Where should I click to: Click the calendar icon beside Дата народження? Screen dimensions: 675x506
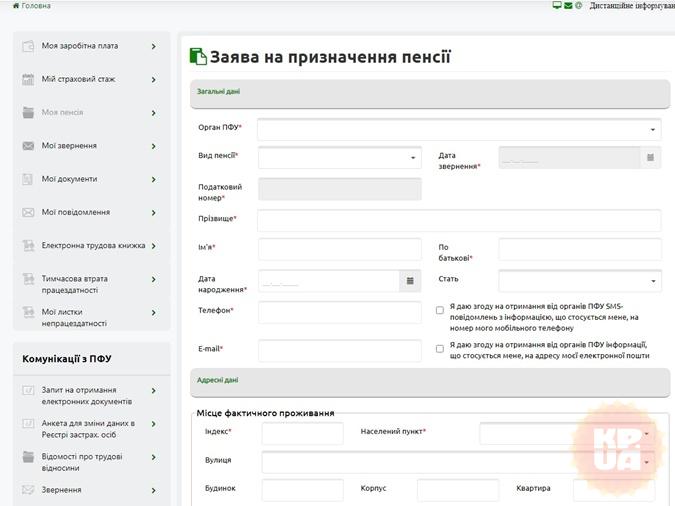410,282
